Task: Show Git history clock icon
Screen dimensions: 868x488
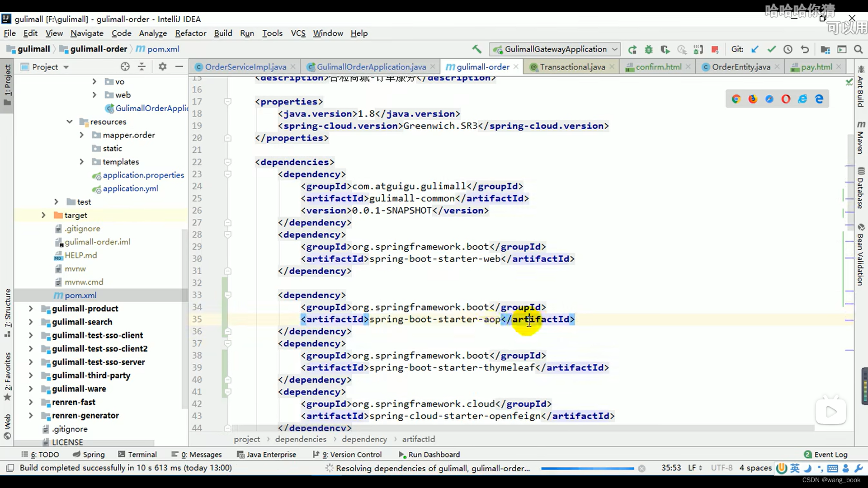Action: point(788,49)
